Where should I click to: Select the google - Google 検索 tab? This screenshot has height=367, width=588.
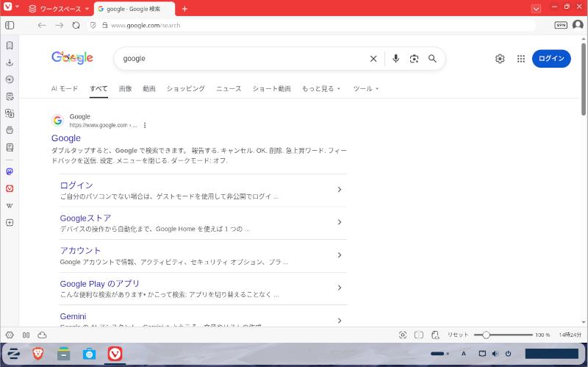[134, 9]
